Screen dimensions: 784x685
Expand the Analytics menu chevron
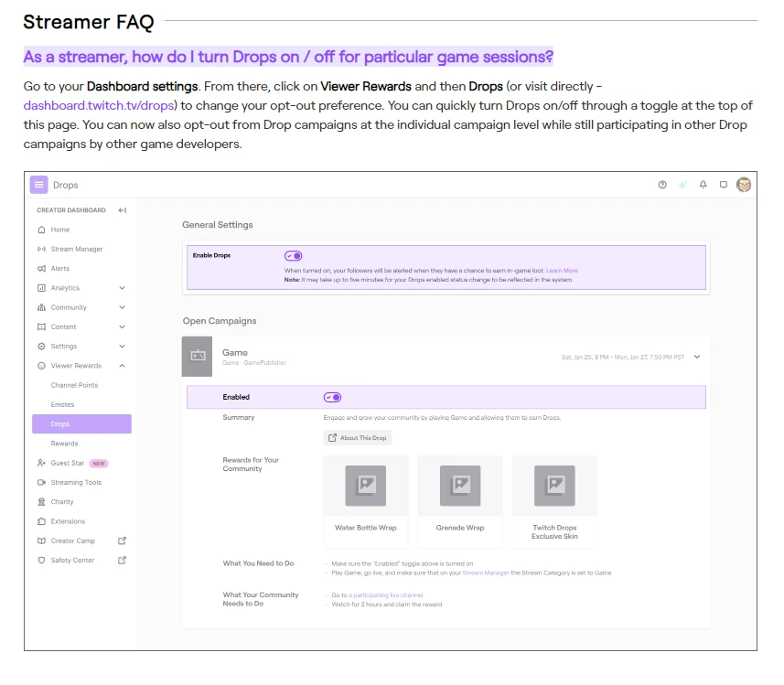coord(122,288)
